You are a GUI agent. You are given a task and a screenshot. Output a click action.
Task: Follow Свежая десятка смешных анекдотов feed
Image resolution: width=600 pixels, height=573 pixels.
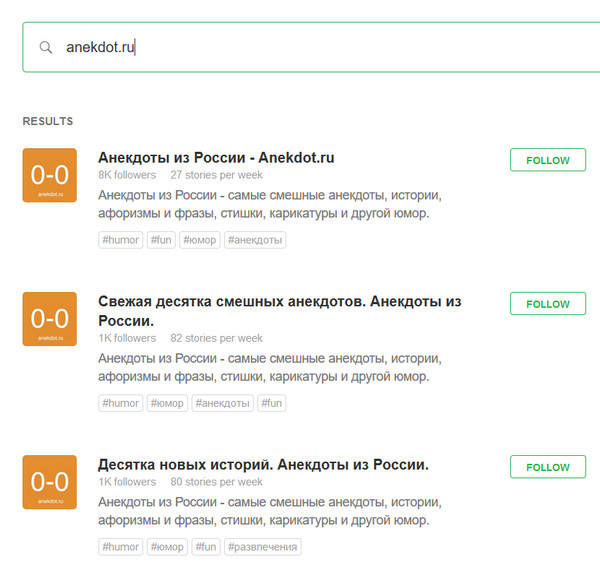(x=547, y=304)
